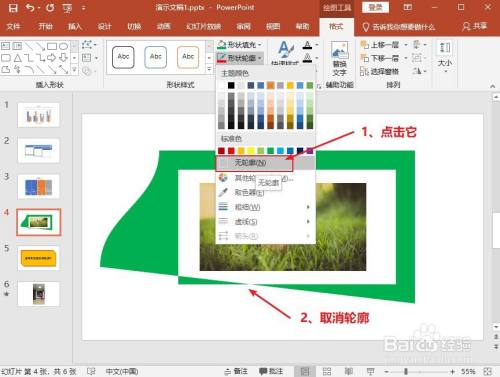Select slide 6 thumbnail
The width and height of the screenshot is (500, 377).
[x=39, y=294]
